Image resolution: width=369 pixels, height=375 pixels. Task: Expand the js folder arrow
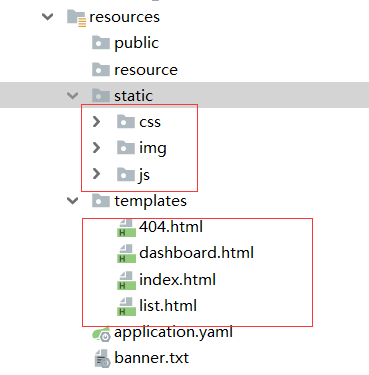pyautogui.click(x=96, y=174)
